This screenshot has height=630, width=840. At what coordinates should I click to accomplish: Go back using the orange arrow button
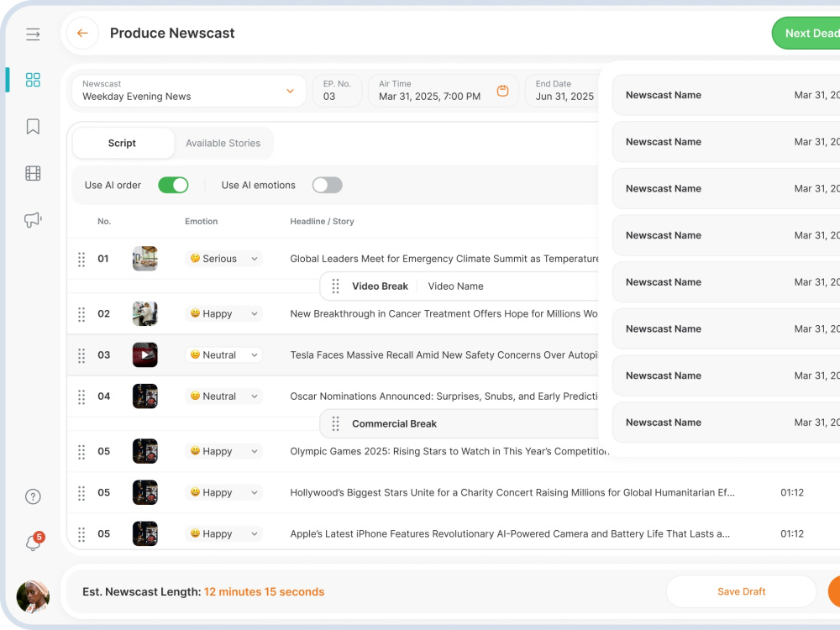82,34
